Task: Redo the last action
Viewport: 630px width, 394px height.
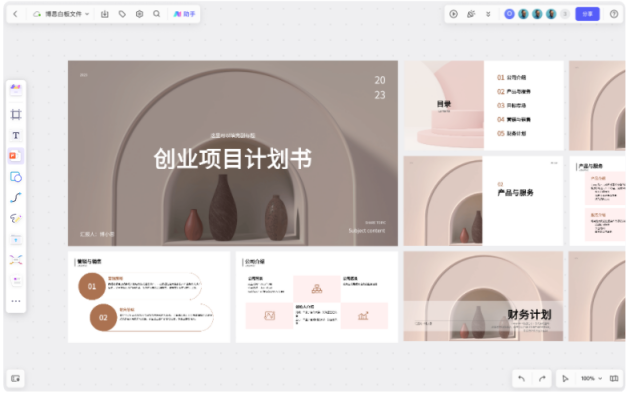Action: tap(542, 378)
